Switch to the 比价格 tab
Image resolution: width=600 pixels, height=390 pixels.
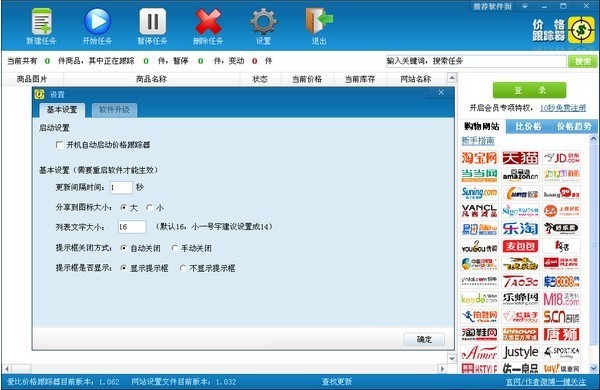(528, 126)
